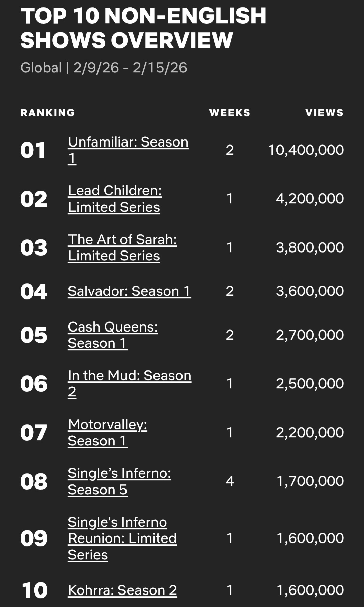This screenshot has height=607, width=364.
Task: Click the VIEWS column header
Action: pos(324,113)
